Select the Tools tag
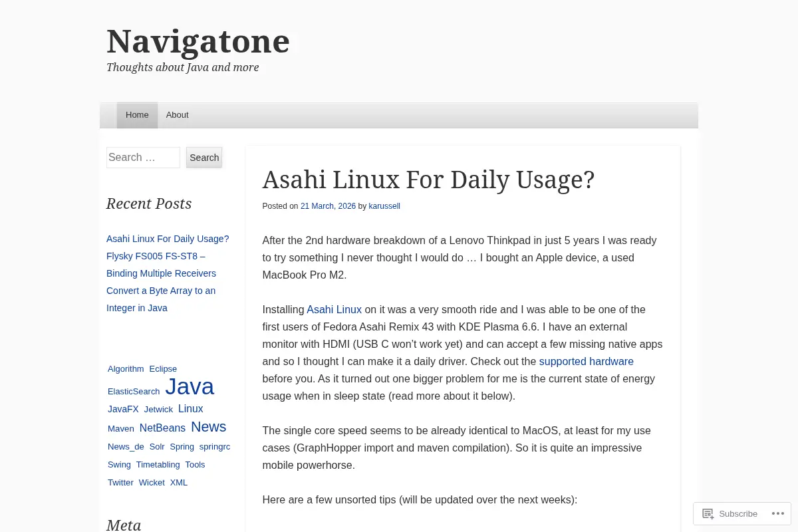This screenshot has height=532, width=798. (x=195, y=464)
